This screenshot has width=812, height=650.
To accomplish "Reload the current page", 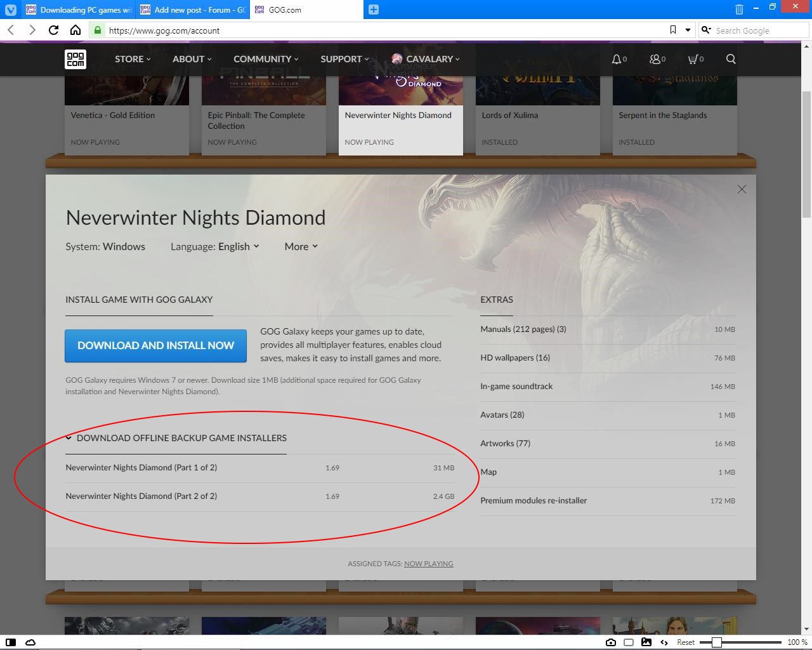I will [54, 30].
